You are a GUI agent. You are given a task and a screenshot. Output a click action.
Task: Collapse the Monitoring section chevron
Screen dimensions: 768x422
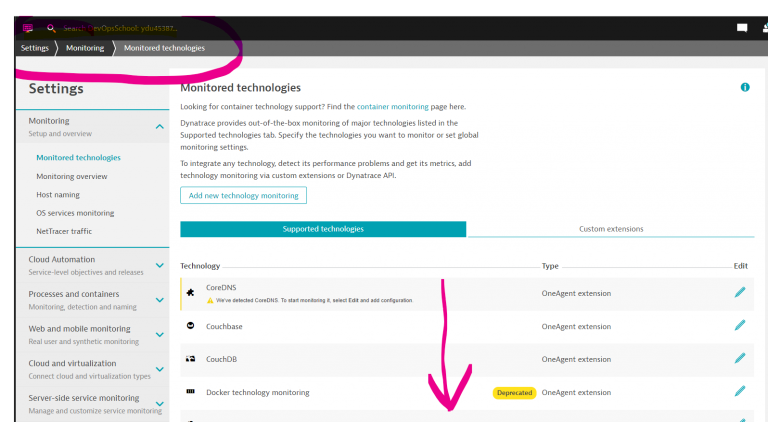(160, 127)
